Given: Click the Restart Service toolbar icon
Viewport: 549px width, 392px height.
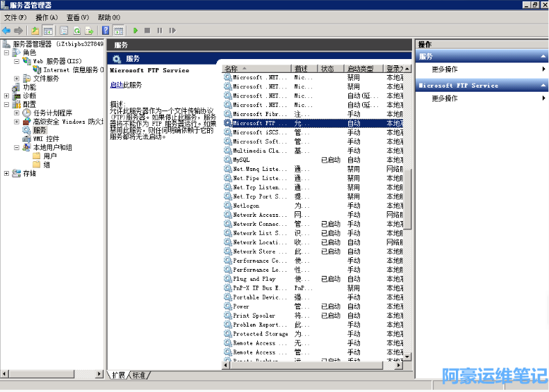Looking at the screenshot, I should [172, 31].
